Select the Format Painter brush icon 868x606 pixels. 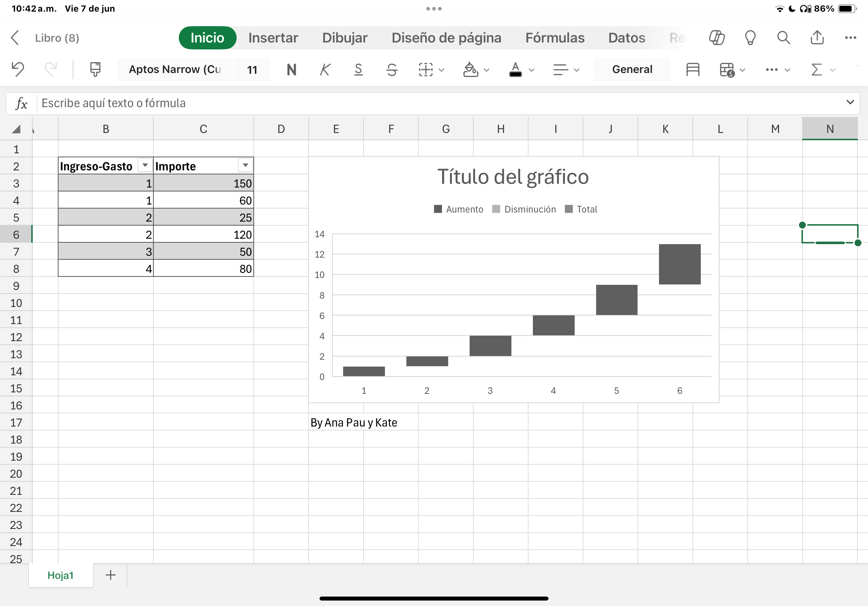95,69
